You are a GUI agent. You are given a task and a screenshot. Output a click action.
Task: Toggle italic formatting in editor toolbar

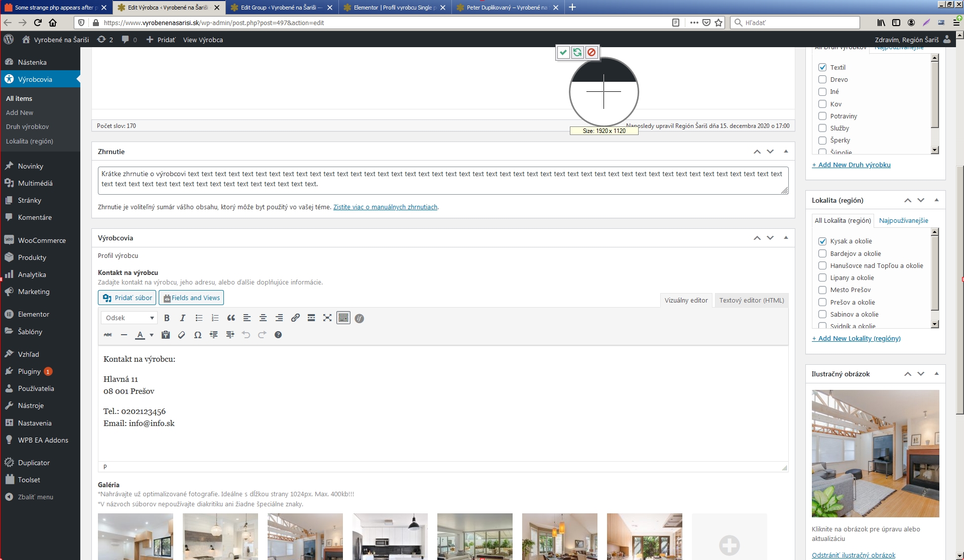(x=183, y=318)
